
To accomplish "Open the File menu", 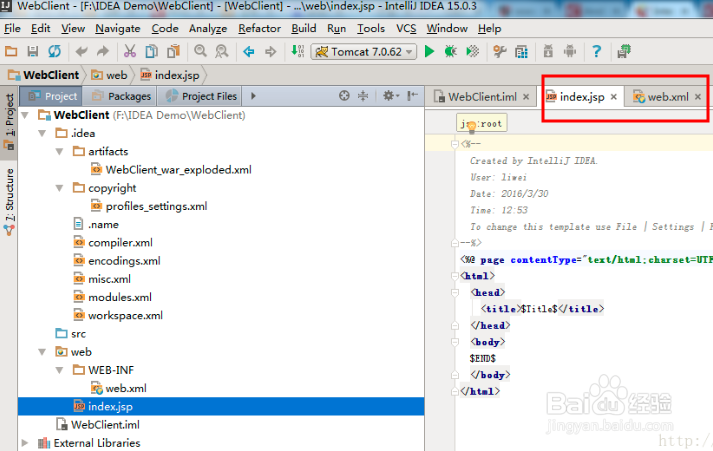I will pyautogui.click(x=12, y=29).
